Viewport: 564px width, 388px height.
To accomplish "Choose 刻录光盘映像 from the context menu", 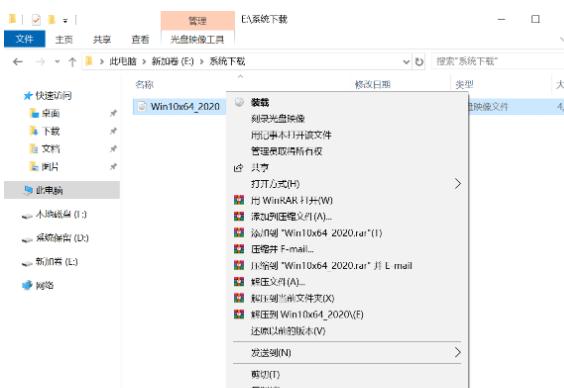I will pyautogui.click(x=278, y=118).
